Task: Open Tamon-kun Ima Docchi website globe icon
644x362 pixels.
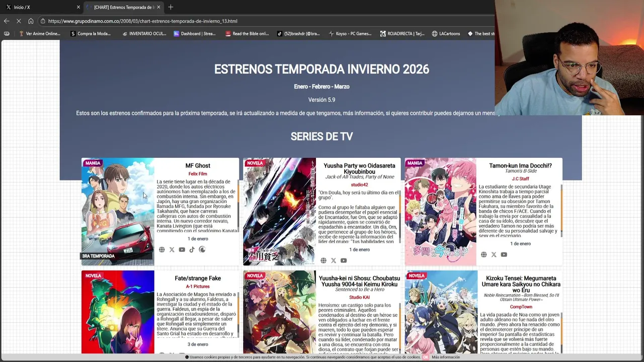Action: (x=484, y=255)
